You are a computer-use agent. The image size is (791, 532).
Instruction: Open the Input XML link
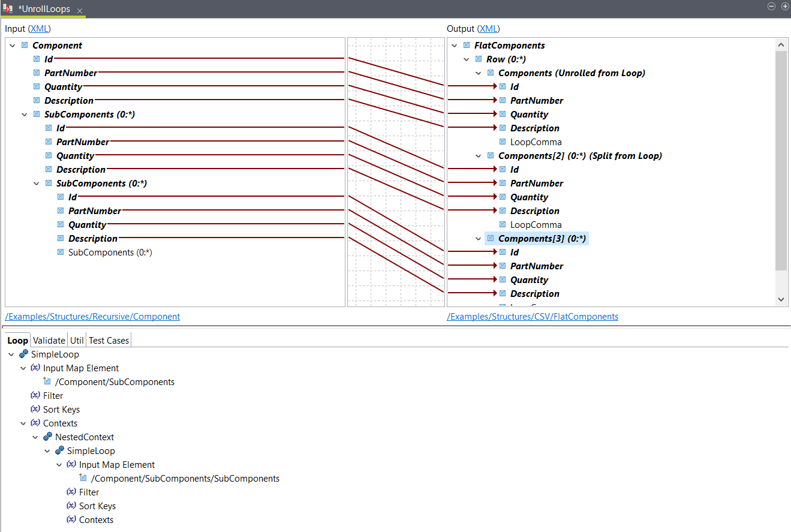point(38,28)
